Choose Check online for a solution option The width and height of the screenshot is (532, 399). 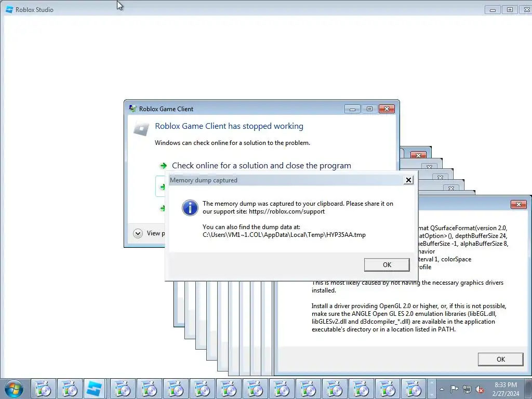click(261, 166)
